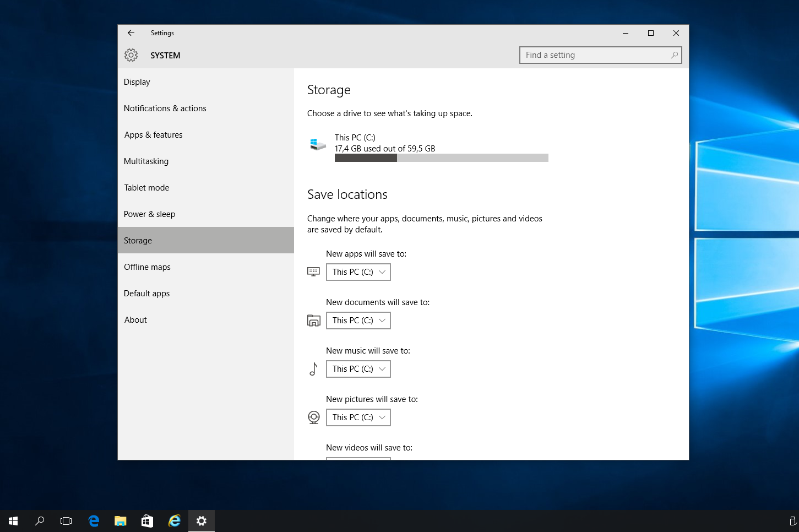Open the Windows Start menu
Image resolution: width=799 pixels, height=532 pixels.
[13, 520]
